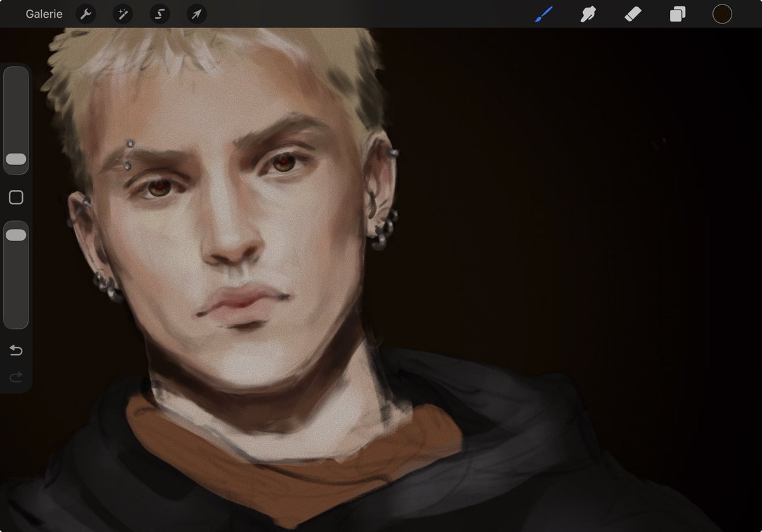
Task: Open the active color picker circle
Action: coord(722,14)
